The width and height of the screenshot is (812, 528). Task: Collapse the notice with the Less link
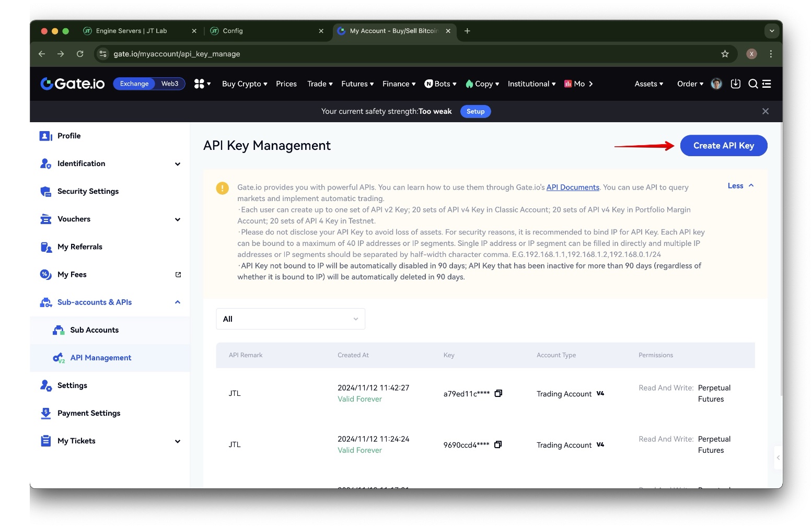(x=740, y=186)
